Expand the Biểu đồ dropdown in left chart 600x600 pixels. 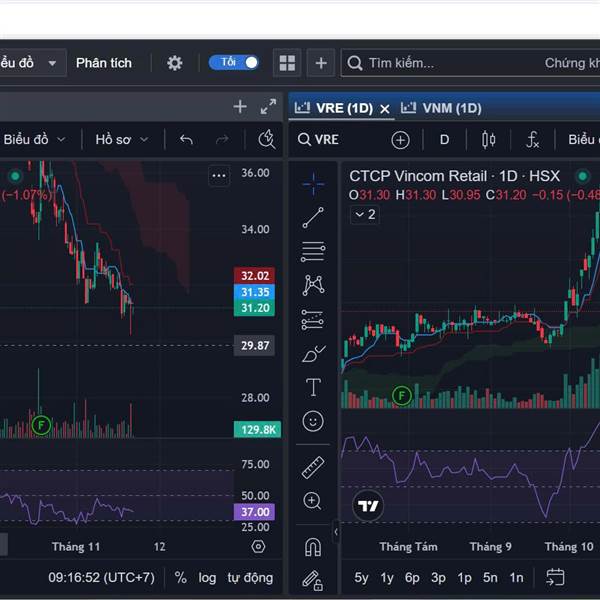pyautogui.click(x=35, y=140)
